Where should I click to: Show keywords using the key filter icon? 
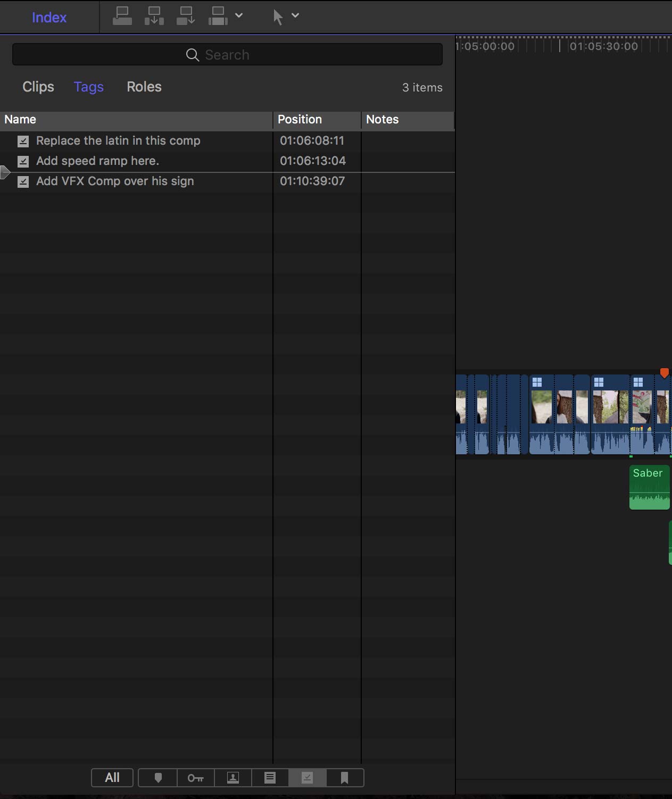click(x=196, y=778)
